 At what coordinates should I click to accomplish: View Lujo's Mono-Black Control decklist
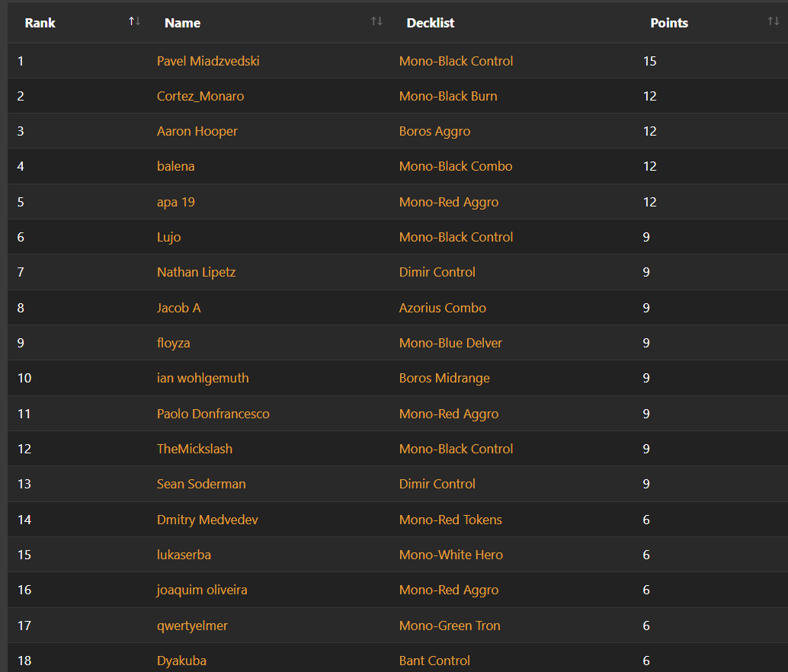pos(456,237)
